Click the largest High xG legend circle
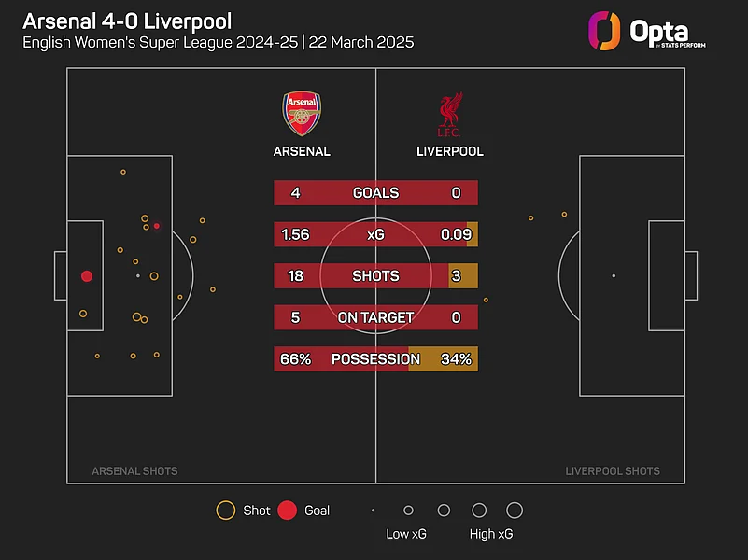This screenshot has height=560, width=748. click(x=514, y=511)
